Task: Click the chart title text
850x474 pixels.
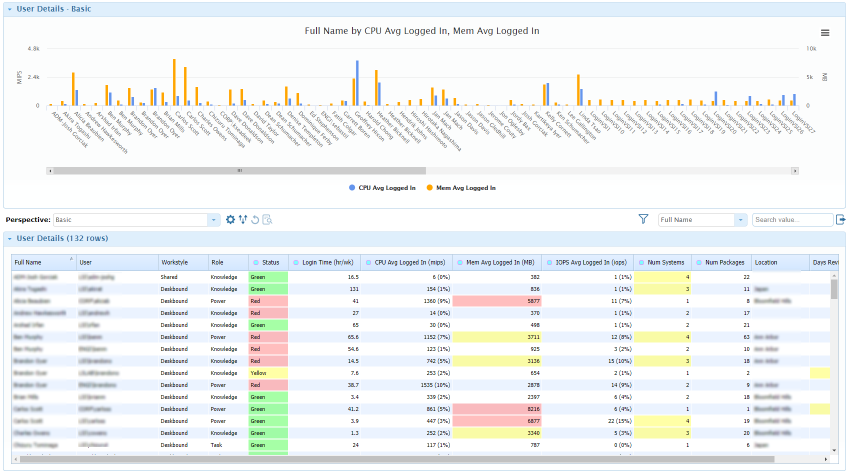Action: click(422, 31)
